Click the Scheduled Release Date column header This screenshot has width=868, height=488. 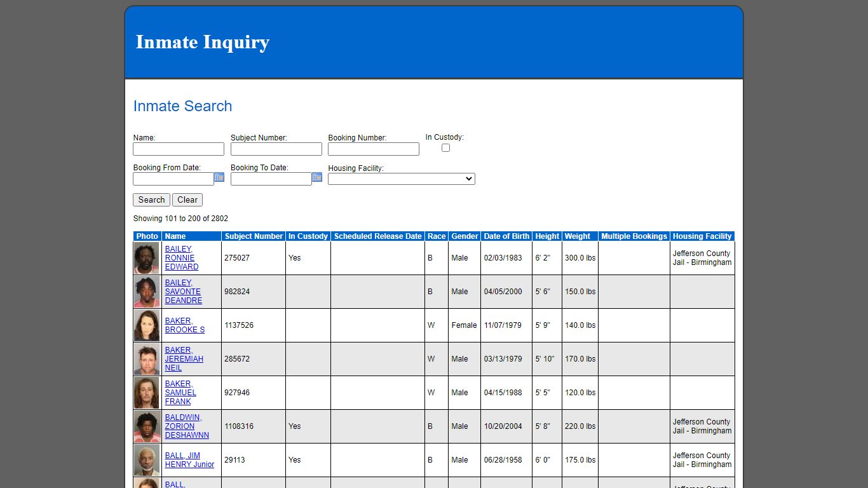tap(378, 236)
